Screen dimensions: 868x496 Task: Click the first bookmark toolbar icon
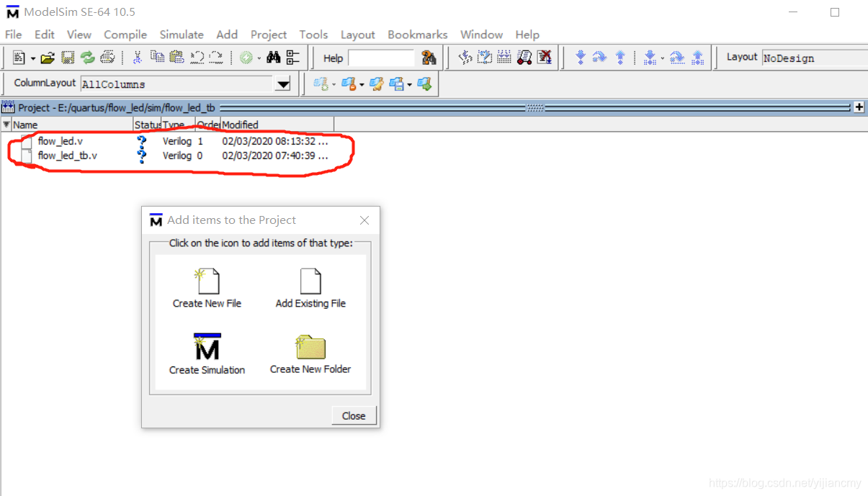click(321, 84)
